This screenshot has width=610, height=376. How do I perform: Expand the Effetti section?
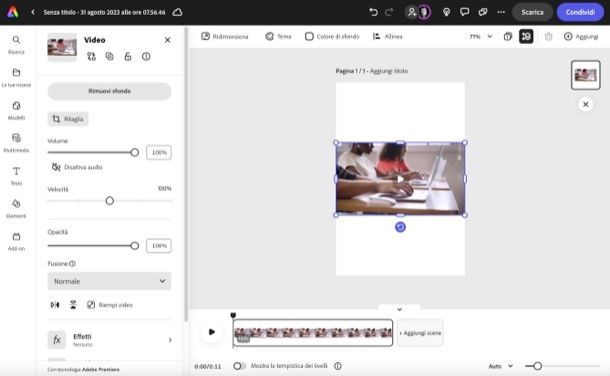[x=109, y=340]
